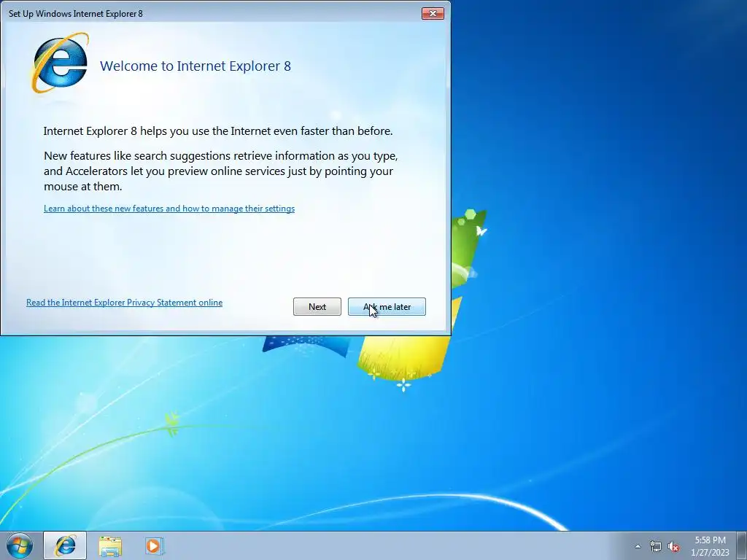This screenshot has height=560, width=747.
Task: Click the Show desktop strip on the taskbar
Action: tap(742, 545)
